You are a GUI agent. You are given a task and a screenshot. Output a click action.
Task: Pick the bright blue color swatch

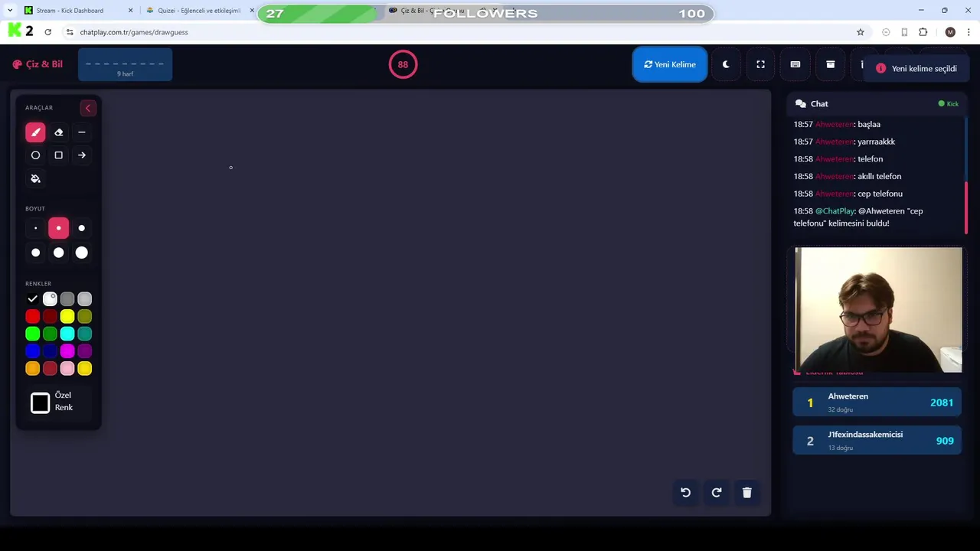point(32,351)
